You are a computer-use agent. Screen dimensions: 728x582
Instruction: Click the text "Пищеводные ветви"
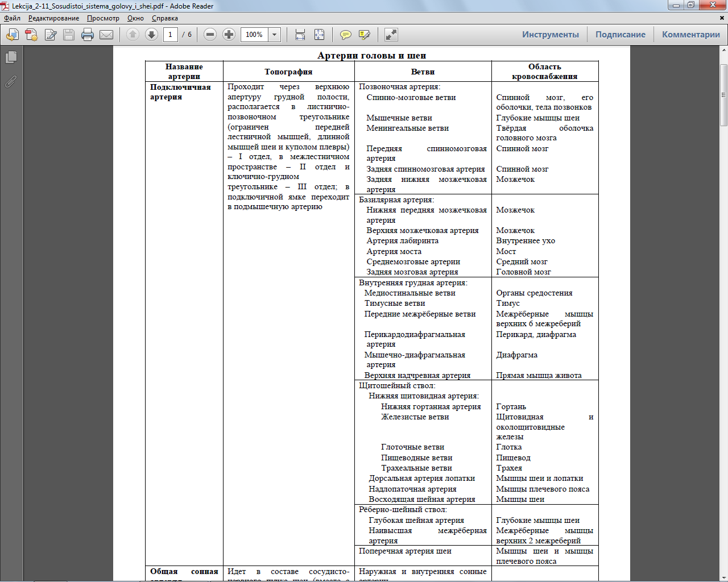tap(417, 458)
